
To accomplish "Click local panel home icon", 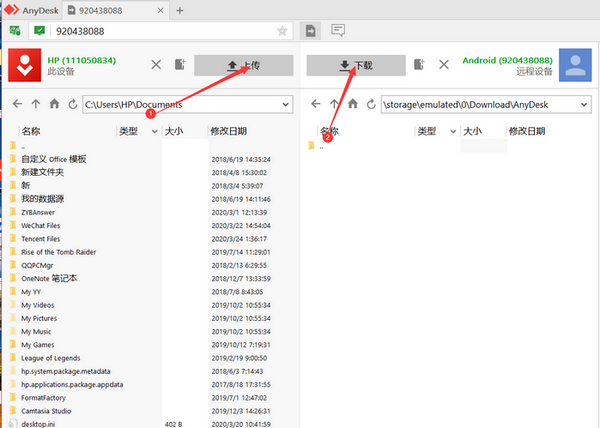I will point(54,104).
